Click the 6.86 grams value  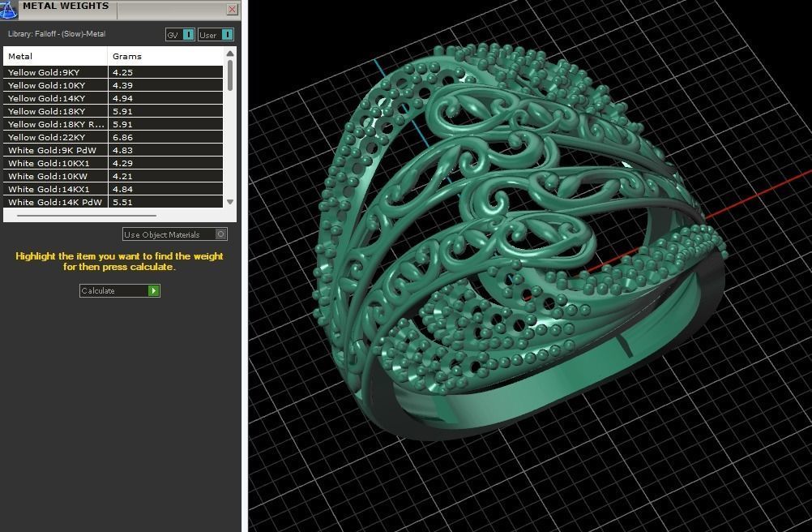(x=122, y=137)
